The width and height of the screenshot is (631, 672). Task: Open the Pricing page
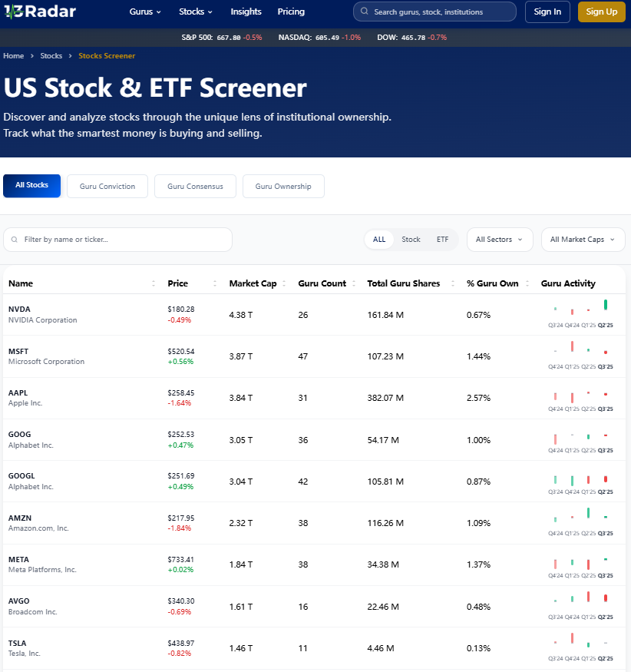coord(291,12)
